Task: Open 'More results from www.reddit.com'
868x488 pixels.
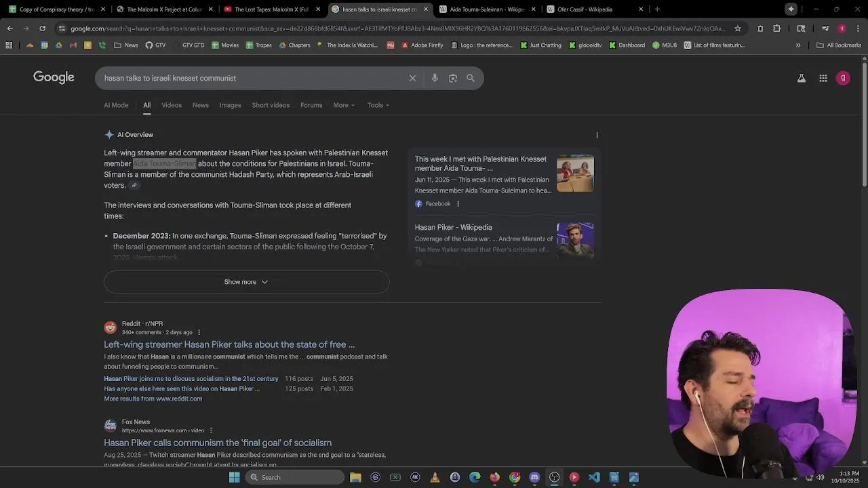Action: 153,399
